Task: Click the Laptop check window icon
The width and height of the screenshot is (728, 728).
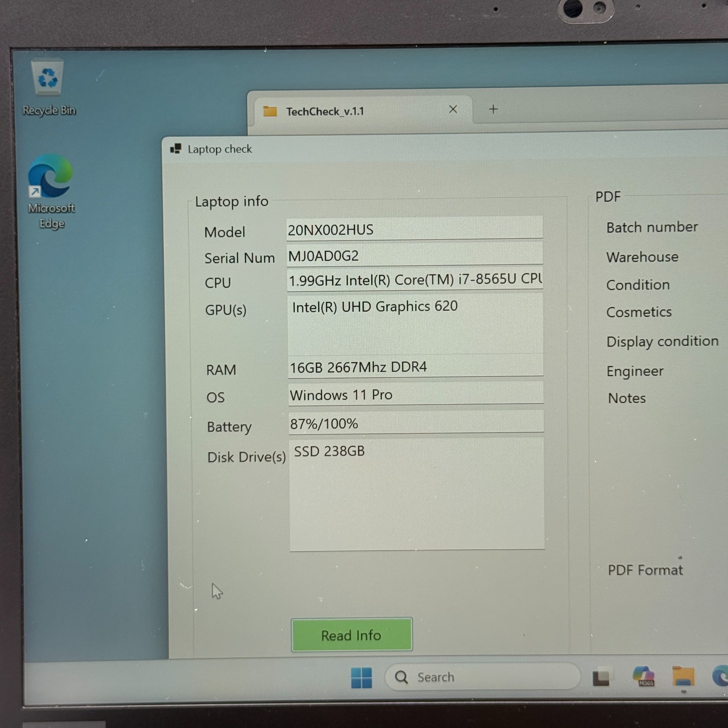Action: (x=176, y=149)
